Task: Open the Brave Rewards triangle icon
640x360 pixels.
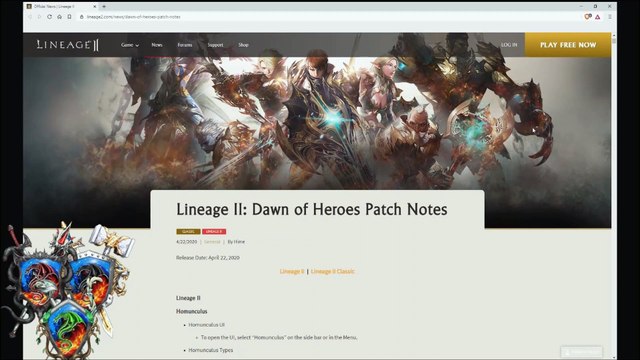Action: [598, 17]
